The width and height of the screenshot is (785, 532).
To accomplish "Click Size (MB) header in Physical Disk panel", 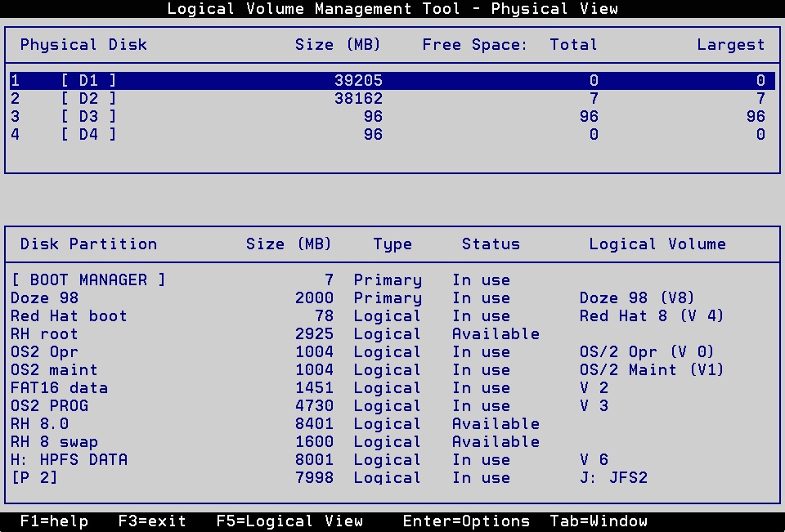I will pos(338,45).
